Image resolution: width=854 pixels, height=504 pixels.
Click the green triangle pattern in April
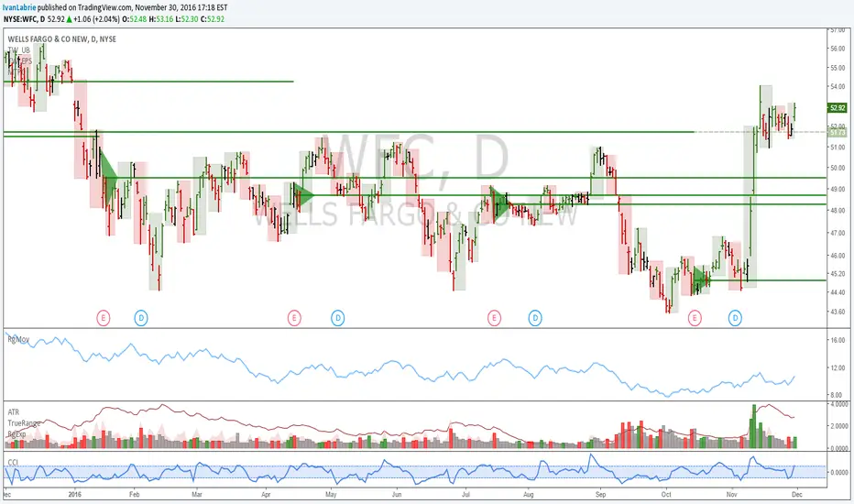pos(302,195)
